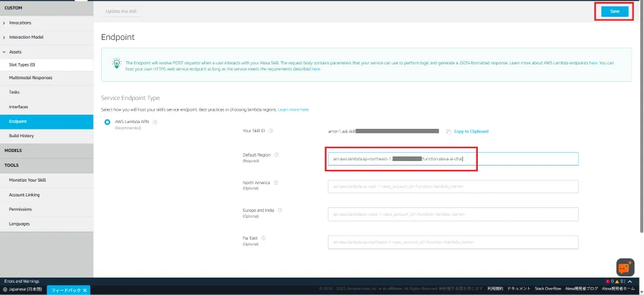This screenshot has width=644, height=295.
Task: Click help icon beside Far East label
Action: click(x=264, y=238)
